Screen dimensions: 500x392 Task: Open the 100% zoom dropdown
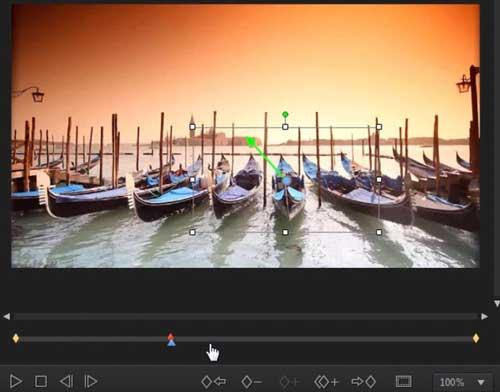click(462, 382)
